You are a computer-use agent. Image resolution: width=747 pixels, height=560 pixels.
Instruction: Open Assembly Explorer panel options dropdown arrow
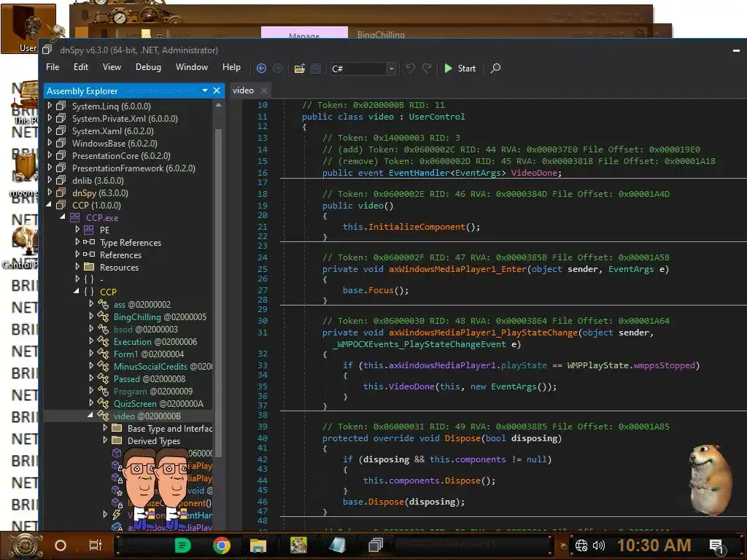coord(205,90)
